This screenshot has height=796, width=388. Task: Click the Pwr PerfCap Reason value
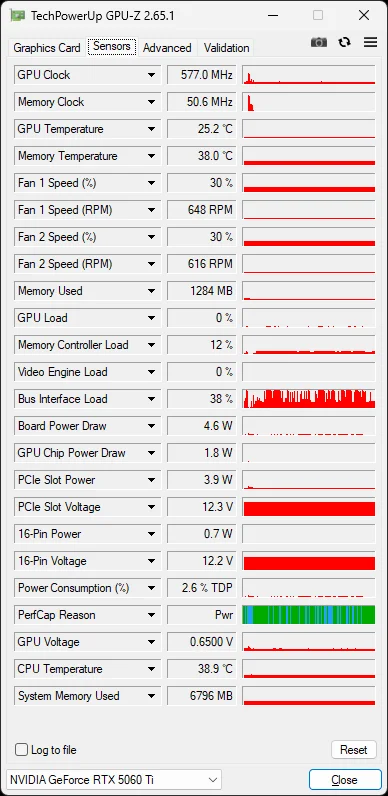(x=202, y=615)
